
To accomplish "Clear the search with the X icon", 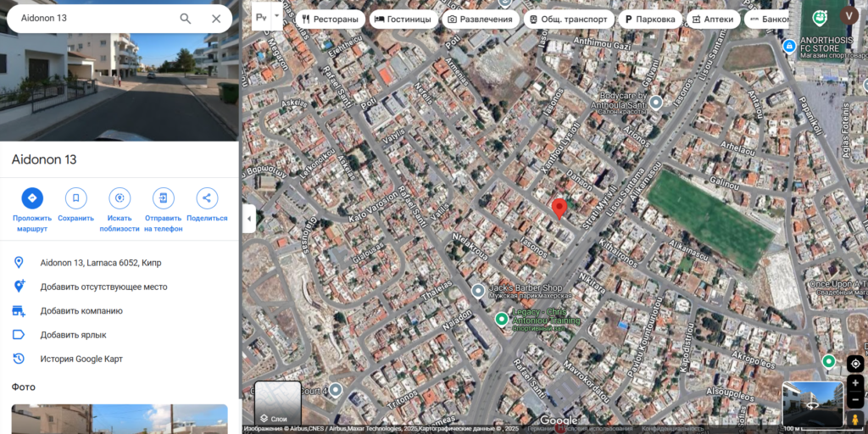I will tap(216, 19).
